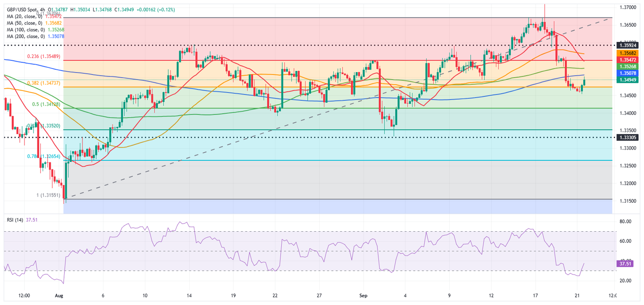Screen dimensions: 644x305
Task: Click the purple 37.51 RSI value tag
Action: click(625, 264)
